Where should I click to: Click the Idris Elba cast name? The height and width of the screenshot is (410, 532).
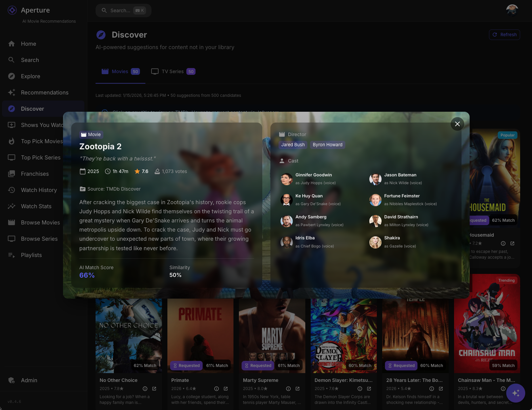point(305,238)
